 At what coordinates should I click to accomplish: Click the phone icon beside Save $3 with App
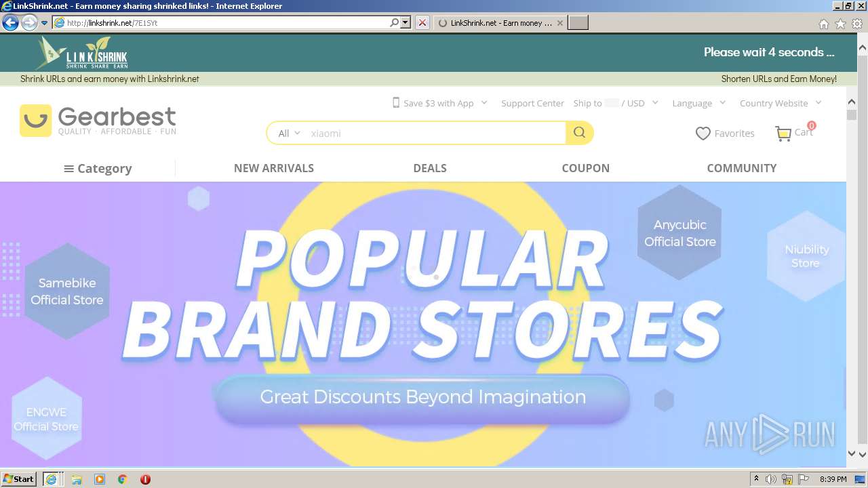396,102
